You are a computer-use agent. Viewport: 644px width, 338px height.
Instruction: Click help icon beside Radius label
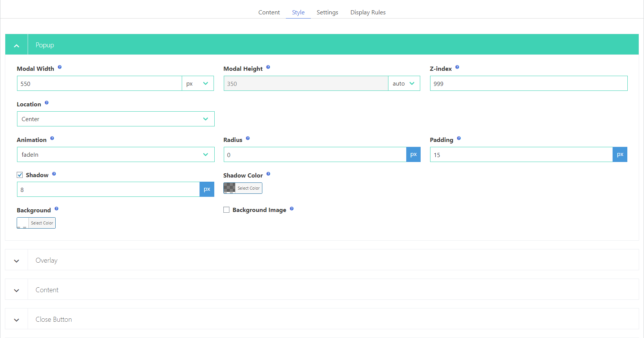248,139
